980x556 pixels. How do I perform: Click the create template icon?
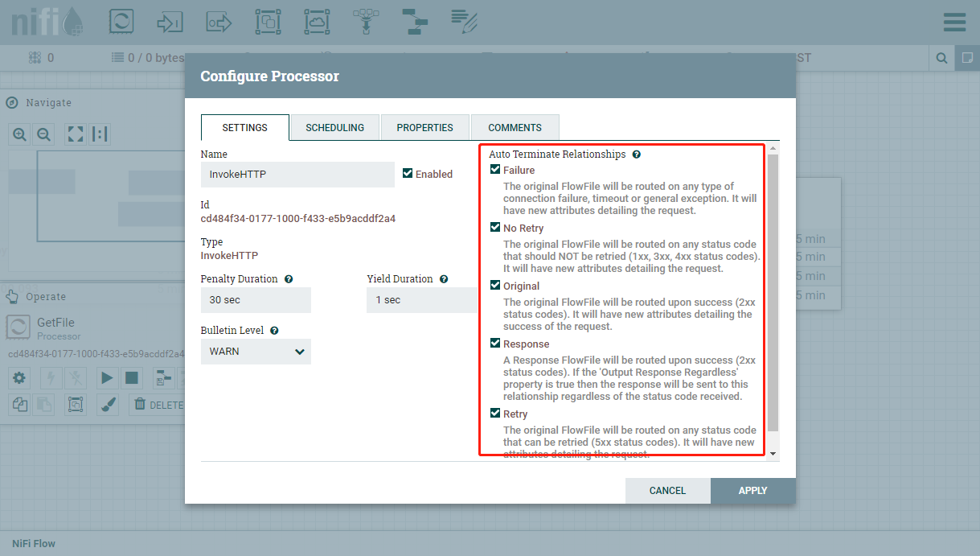click(163, 377)
